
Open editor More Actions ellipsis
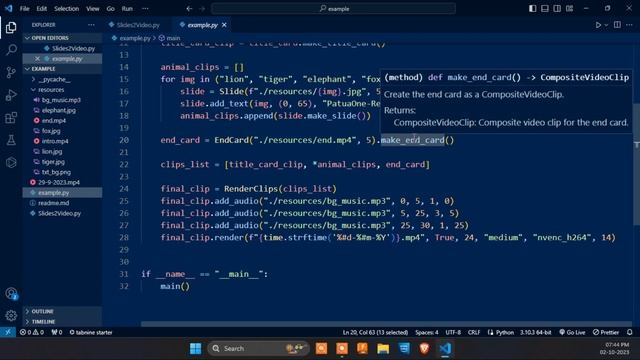point(629,25)
